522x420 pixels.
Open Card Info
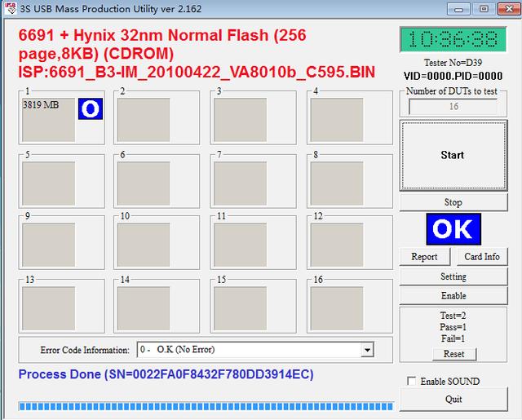tap(482, 257)
